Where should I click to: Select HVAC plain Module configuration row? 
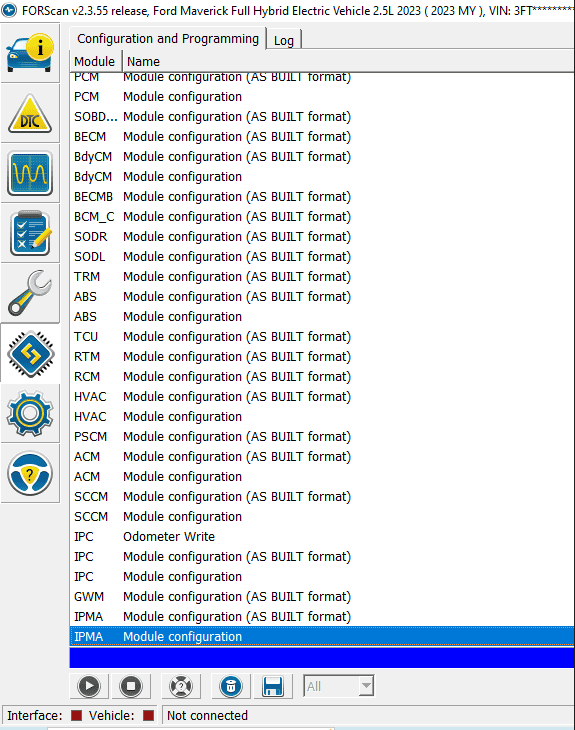[x=322, y=417]
